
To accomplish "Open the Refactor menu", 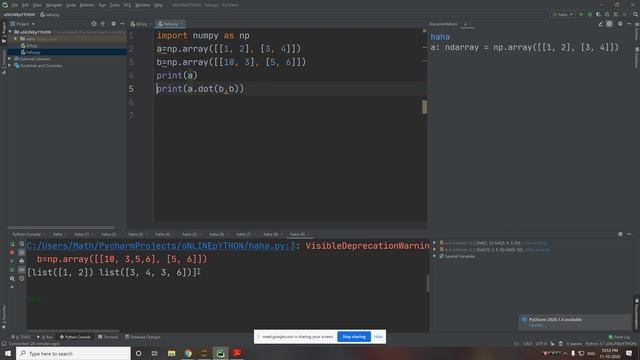I will (87, 5).
